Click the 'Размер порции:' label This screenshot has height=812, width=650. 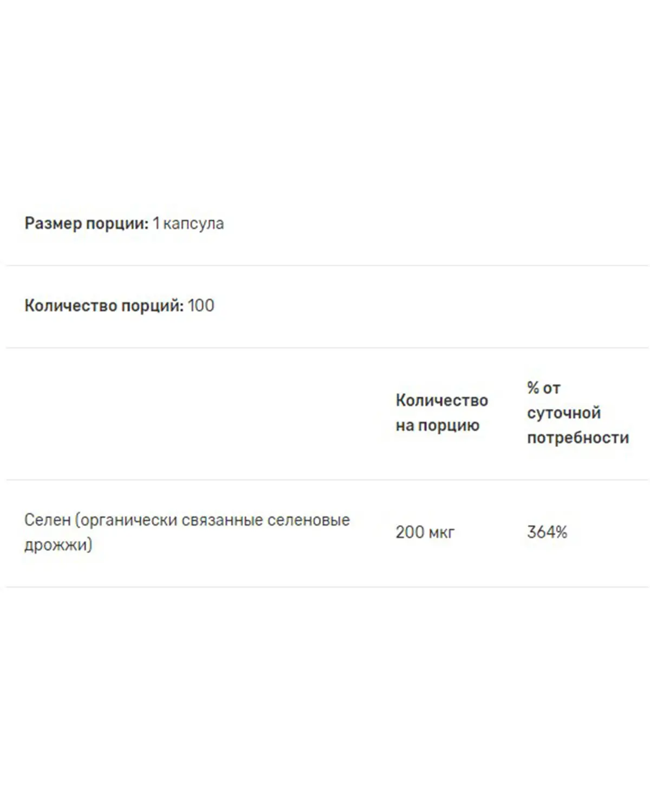(x=86, y=224)
